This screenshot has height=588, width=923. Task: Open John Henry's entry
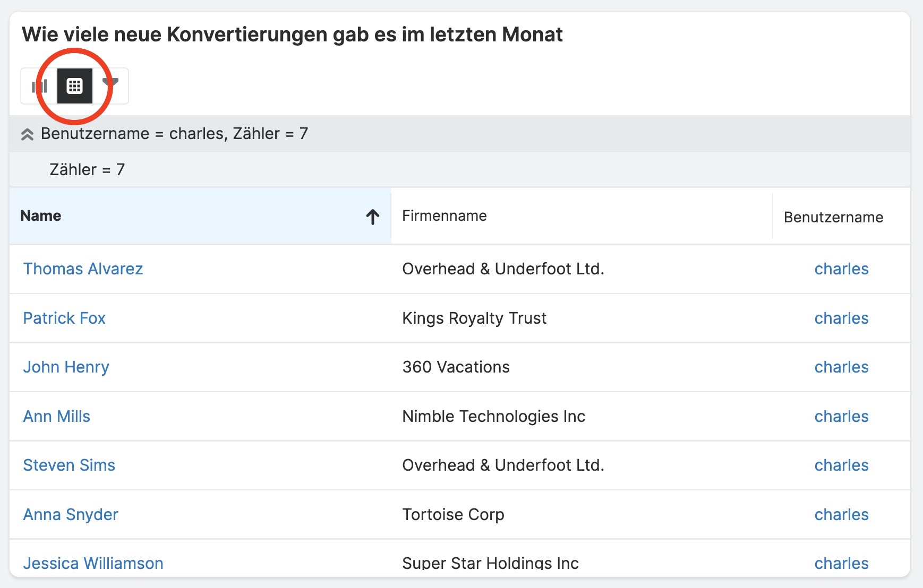(66, 367)
